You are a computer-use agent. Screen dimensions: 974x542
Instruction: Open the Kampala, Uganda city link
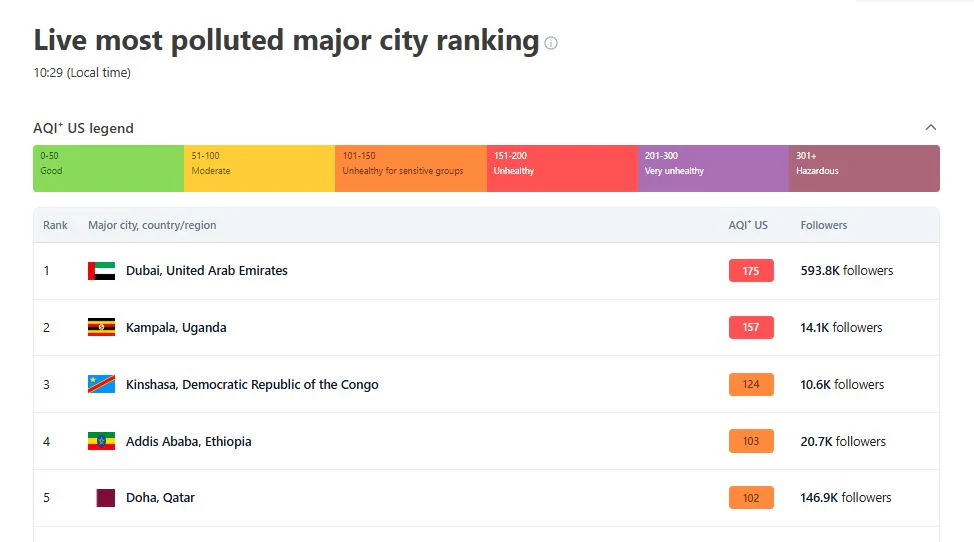click(x=176, y=327)
